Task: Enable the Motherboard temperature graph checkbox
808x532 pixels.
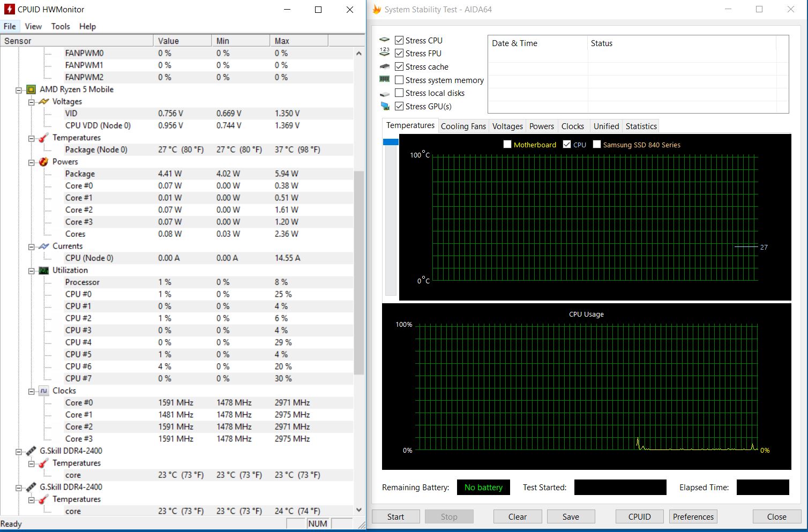Action: coord(507,145)
